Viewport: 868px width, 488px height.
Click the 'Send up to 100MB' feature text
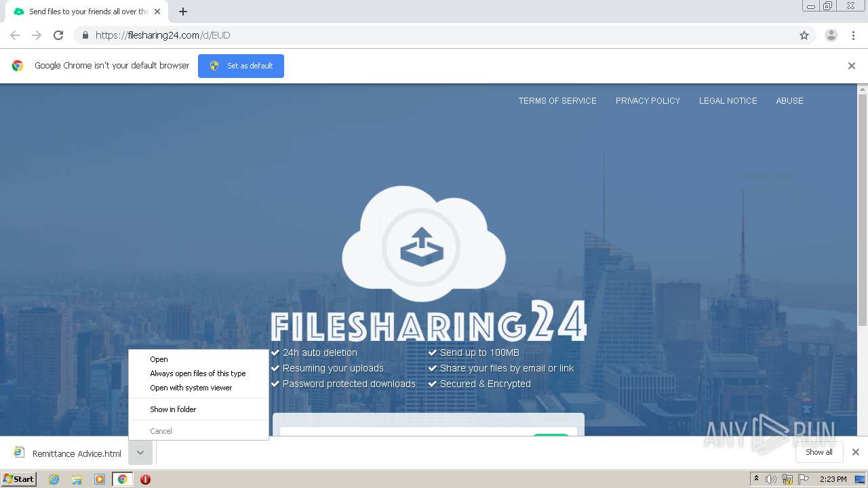click(479, 352)
